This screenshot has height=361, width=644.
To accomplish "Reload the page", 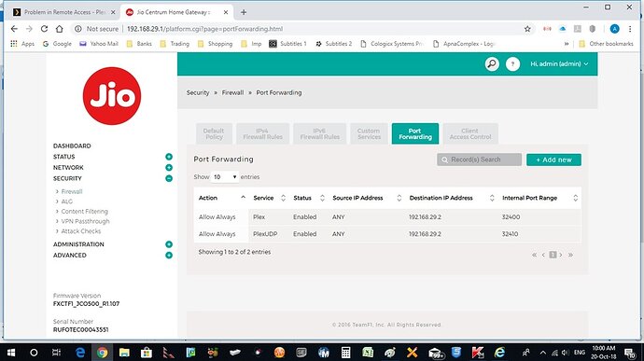I will point(45,29).
